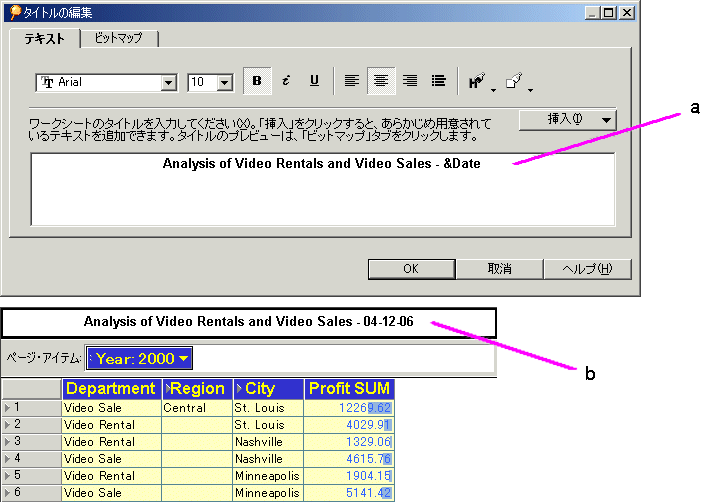This screenshot has height=502, width=709.
Task: Expand row 4 drill arrow
Action: 7,459
